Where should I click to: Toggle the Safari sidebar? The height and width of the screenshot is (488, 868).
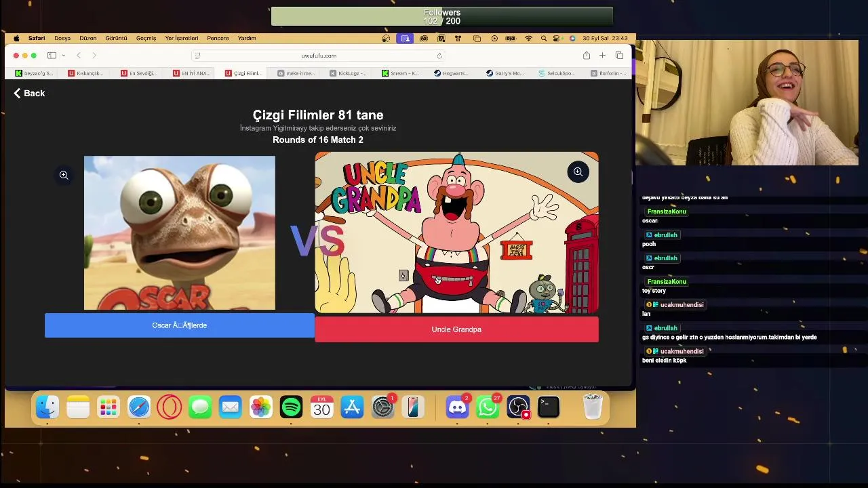point(52,56)
